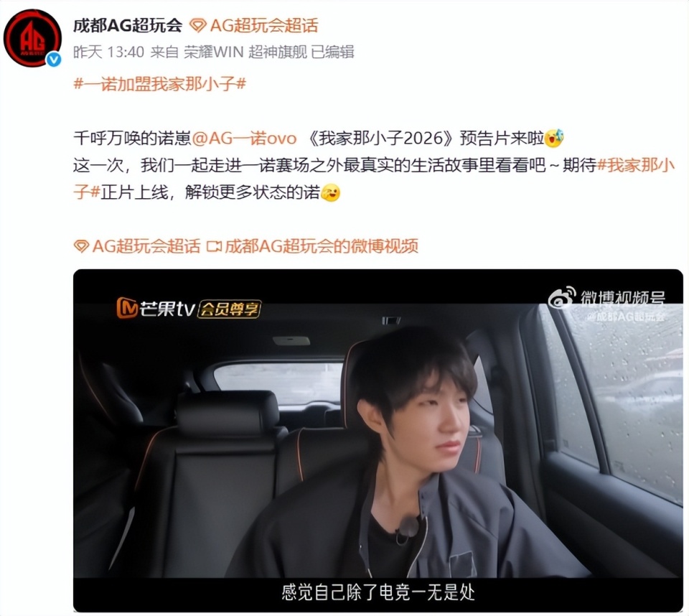Click the 芒果tv logo in the video
Screen dimensions: 689x616
point(155,308)
